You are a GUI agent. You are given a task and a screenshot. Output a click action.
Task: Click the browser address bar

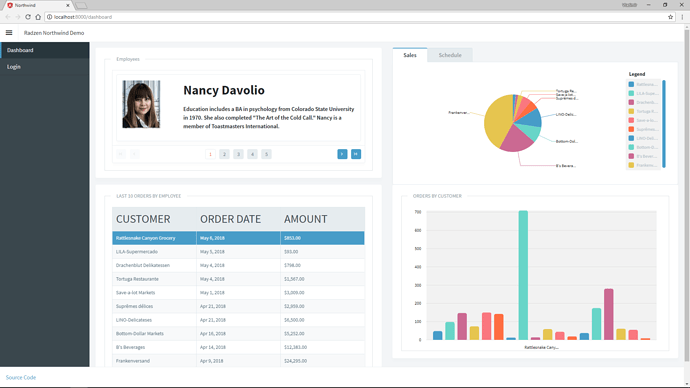point(356,17)
